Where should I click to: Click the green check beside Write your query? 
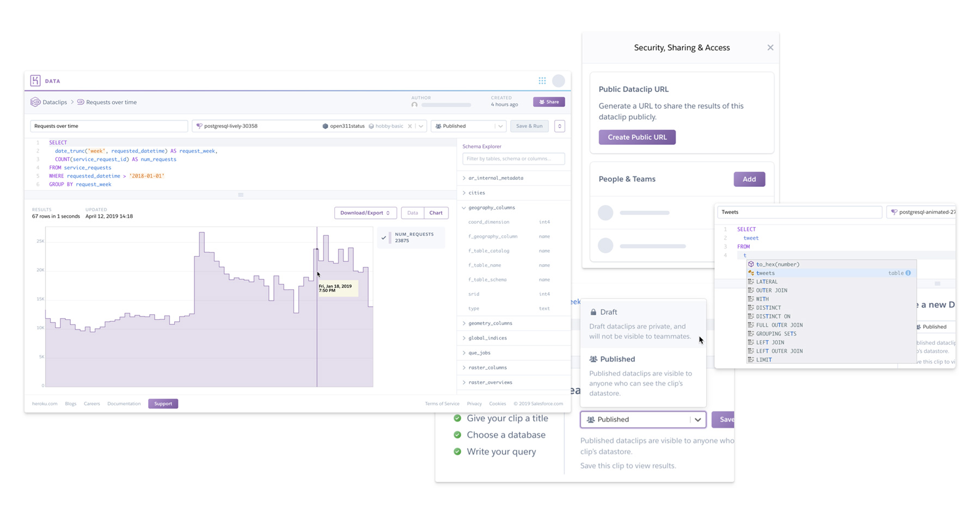point(457,451)
